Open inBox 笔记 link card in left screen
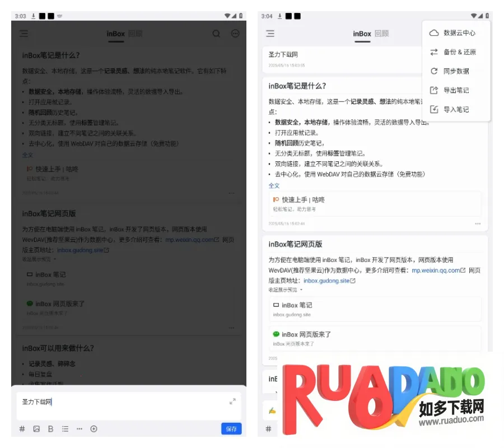 tap(129, 279)
